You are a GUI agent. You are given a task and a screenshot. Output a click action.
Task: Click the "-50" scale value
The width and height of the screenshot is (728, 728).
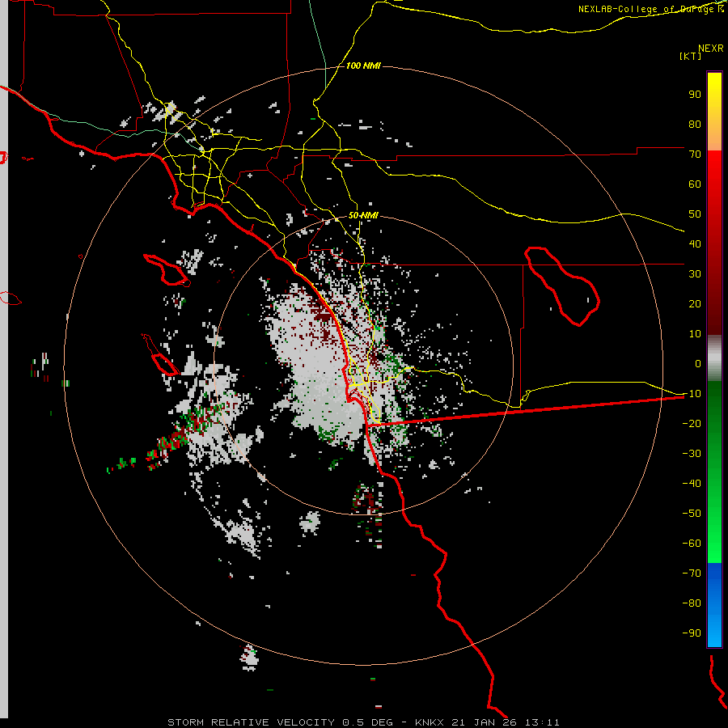(692, 514)
